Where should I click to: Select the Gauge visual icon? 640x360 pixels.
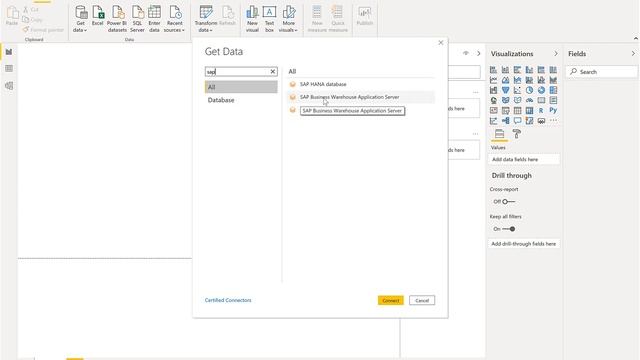[x=529, y=100]
